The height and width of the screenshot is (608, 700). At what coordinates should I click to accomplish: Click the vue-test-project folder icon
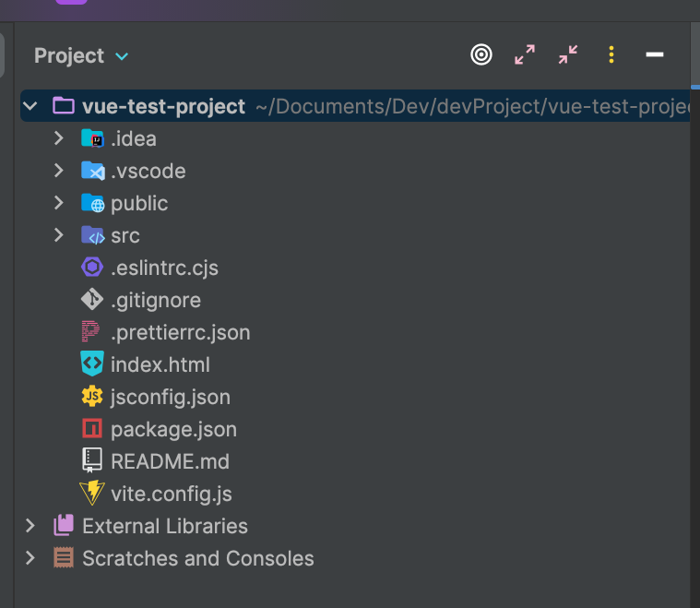[x=64, y=106]
